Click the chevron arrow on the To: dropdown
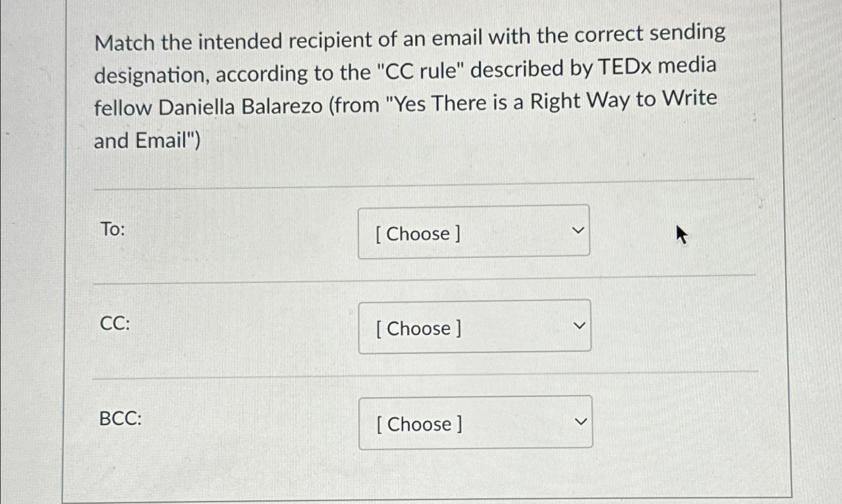 [x=580, y=229]
